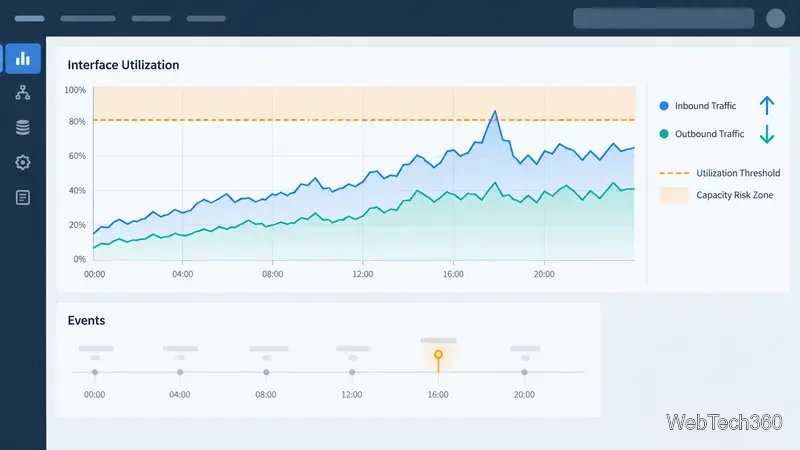Click the 08:00 chart x-axis label
Viewport: 800px width, 450px height.
[272, 274]
